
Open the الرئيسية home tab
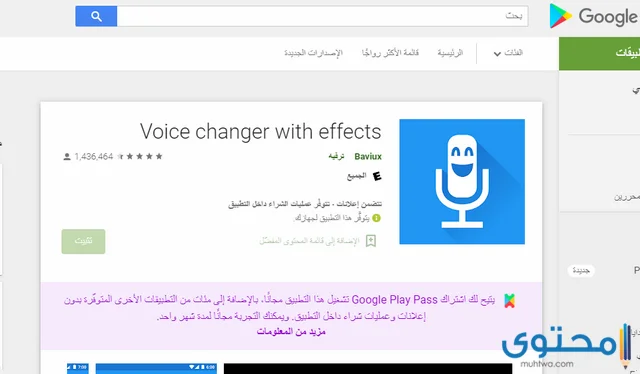click(450, 53)
